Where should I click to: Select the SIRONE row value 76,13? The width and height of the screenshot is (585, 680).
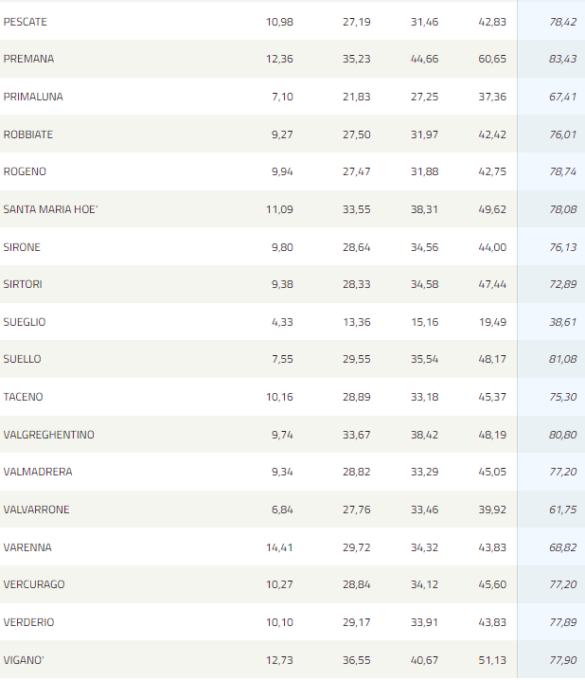click(563, 247)
